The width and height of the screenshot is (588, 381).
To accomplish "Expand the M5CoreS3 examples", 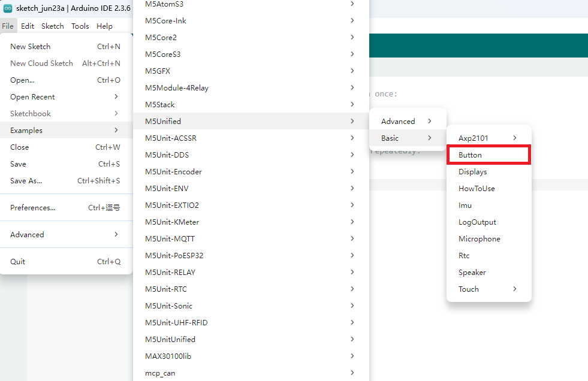I will pyautogui.click(x=251, y=55).
